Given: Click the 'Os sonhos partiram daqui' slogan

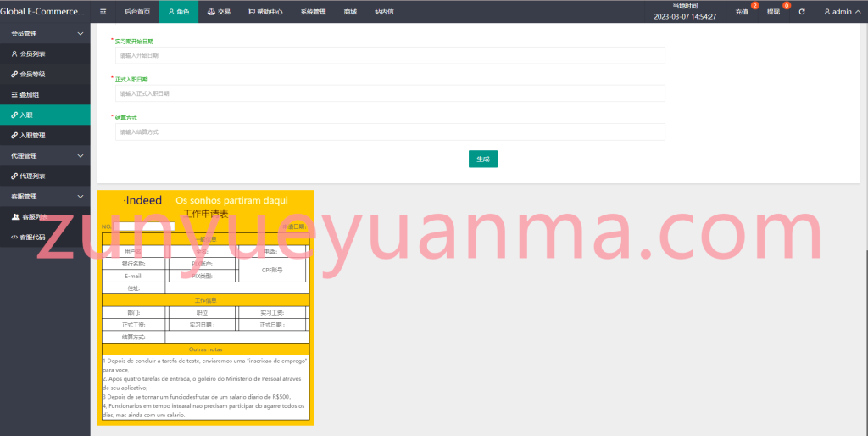Looking at the screenshot, I should (x=231, y=200).
